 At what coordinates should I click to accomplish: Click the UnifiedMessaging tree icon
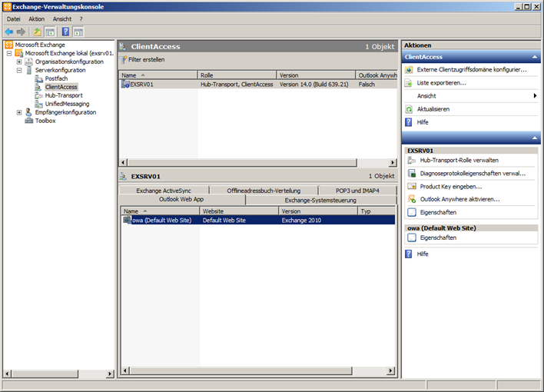[39, 104]
